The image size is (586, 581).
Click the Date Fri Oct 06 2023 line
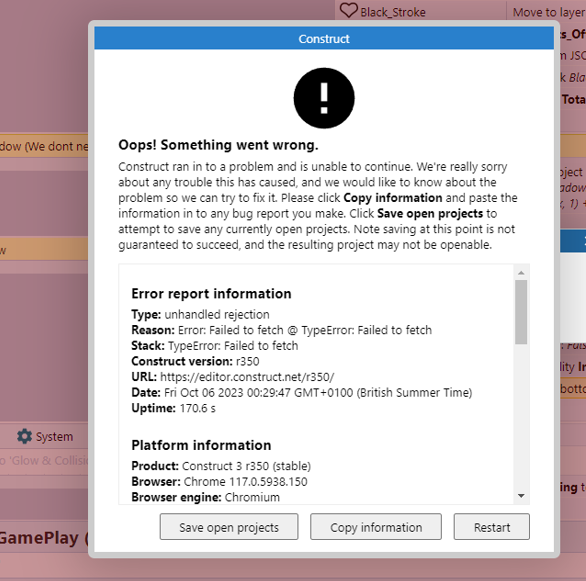point(302,393)
